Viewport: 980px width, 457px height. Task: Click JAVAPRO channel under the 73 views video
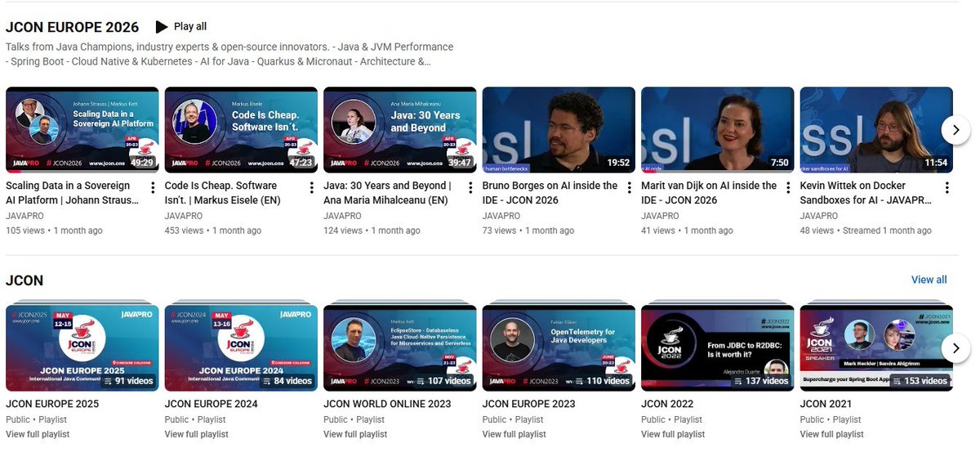(x=502, y=216)
